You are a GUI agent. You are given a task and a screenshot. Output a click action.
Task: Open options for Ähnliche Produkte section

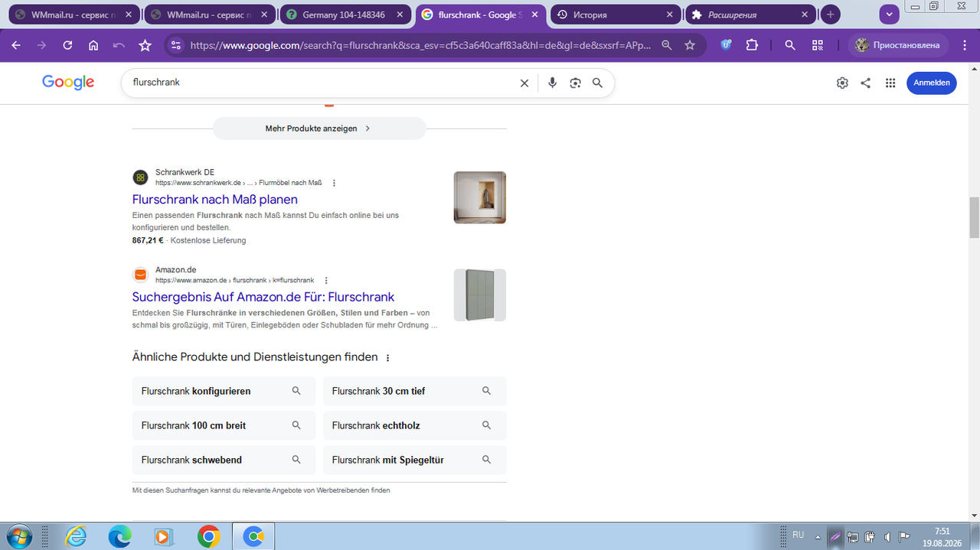tap(387, 358)
